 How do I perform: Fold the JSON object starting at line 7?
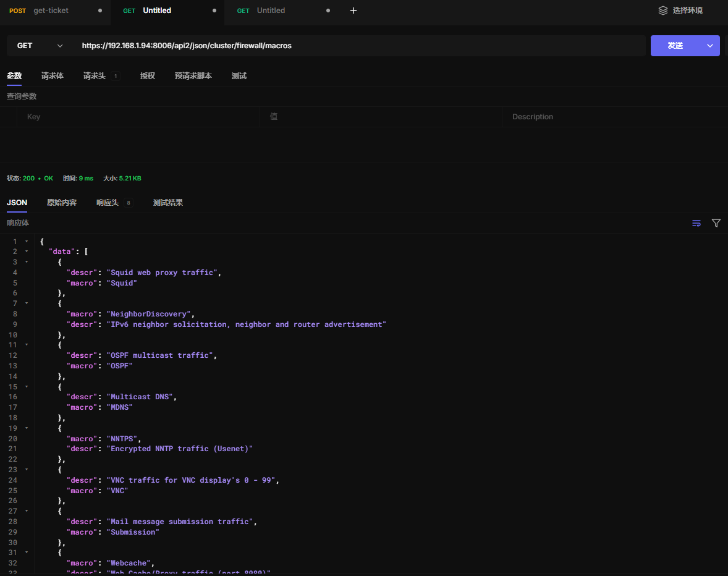click(27, 303)
